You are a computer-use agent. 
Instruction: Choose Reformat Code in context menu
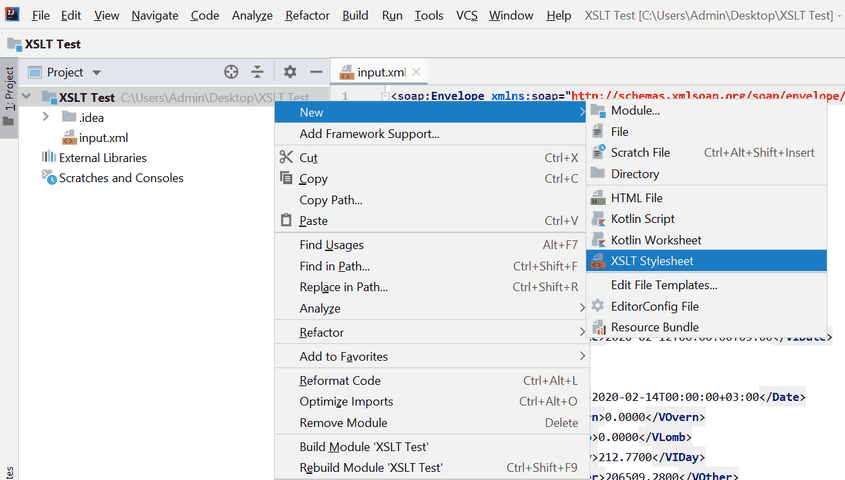point(340,381)
